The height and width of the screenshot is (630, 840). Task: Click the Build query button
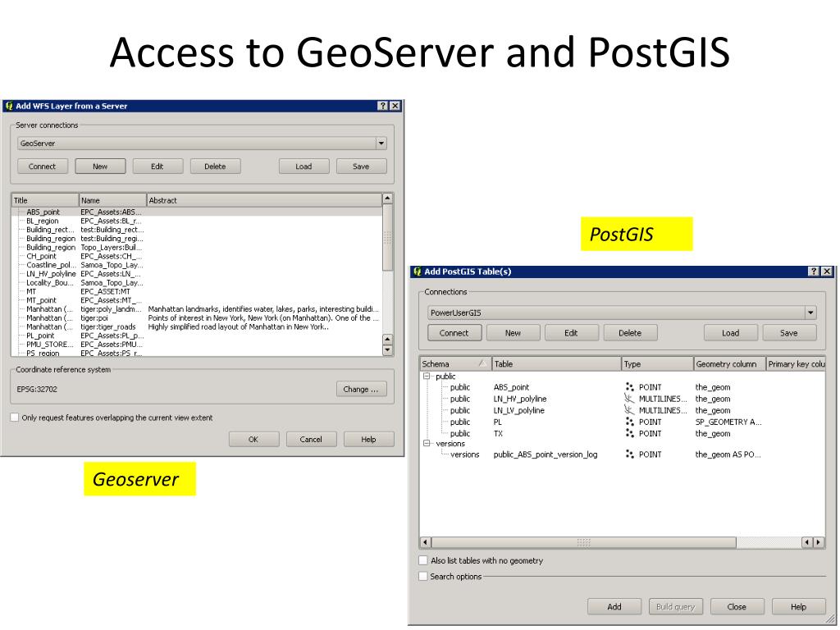click(676, 607)
